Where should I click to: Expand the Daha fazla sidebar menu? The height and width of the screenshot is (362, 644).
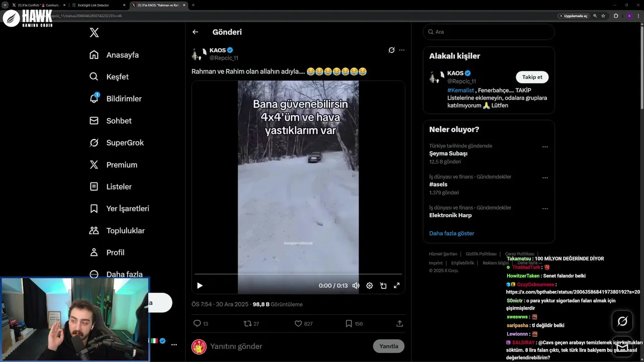[x=116, y=275]
